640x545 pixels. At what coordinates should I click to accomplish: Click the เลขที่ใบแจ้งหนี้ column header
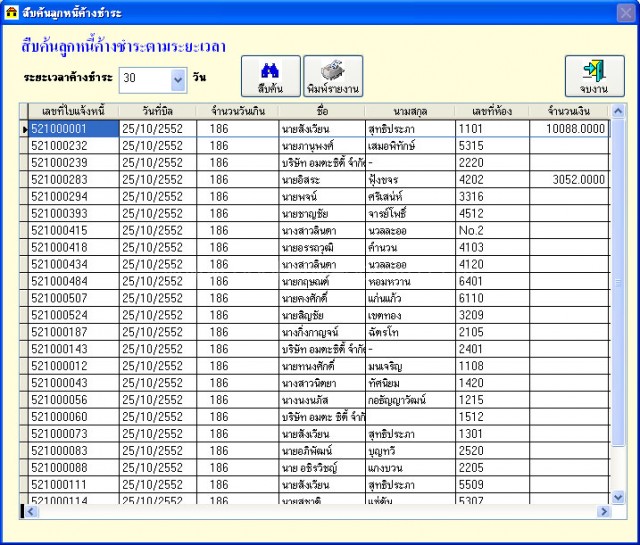(73, 111)
